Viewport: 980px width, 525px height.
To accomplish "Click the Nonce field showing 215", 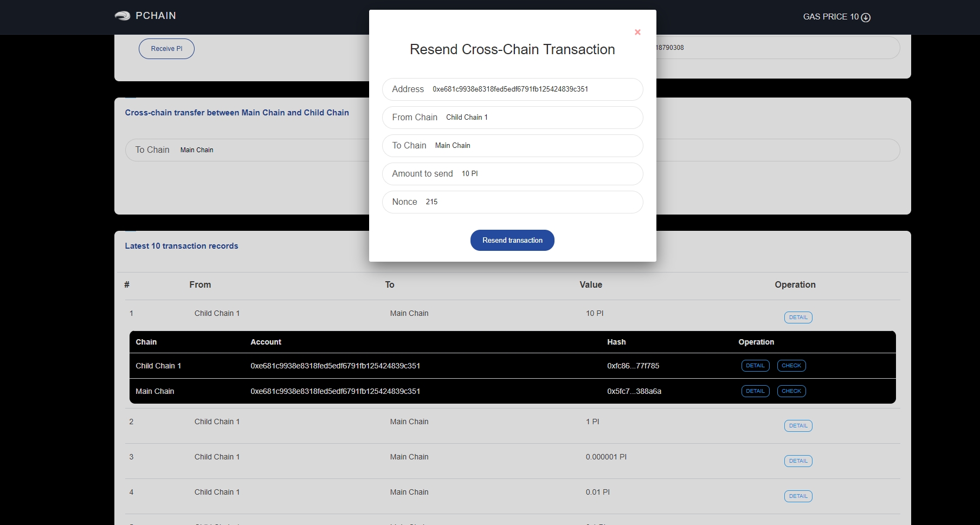I will click(x=512, y=202).
